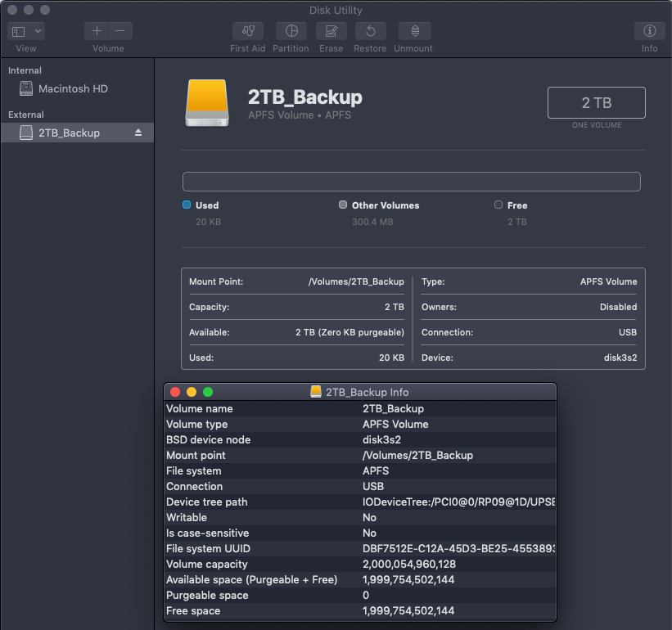
Task: Open Info using the toolbar Info icon
Action: (649, 31)
